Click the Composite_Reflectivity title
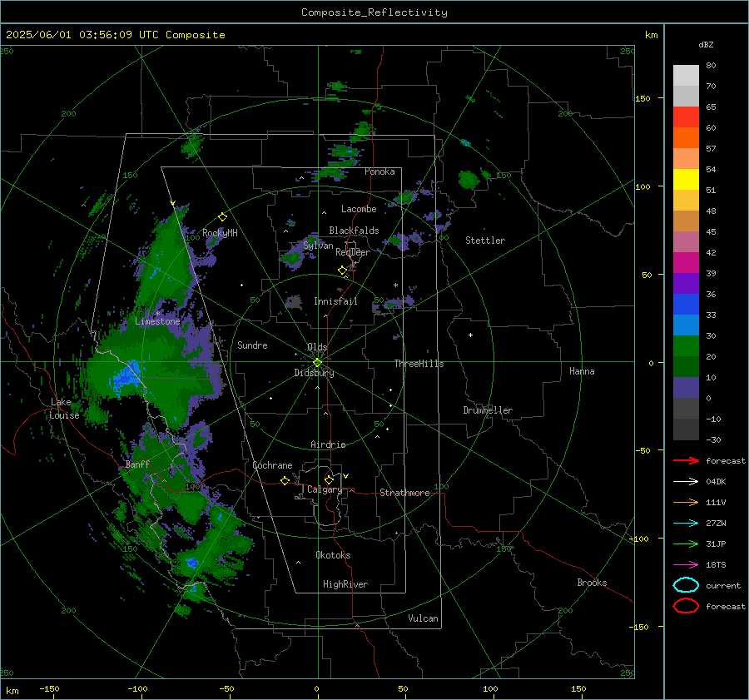The height and width of the screenshot is (700, 749). (x=374, y=12)
